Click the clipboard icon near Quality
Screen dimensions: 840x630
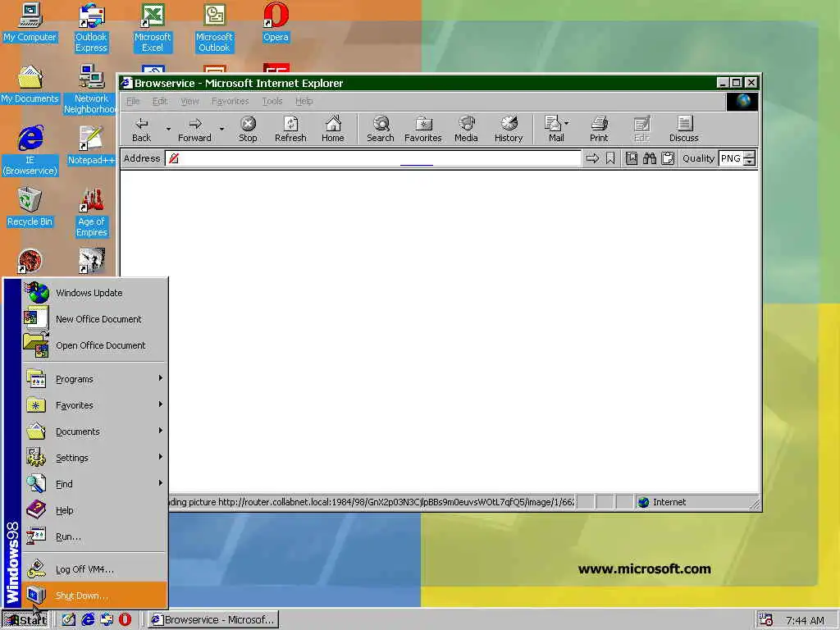[x=668, y=158]
